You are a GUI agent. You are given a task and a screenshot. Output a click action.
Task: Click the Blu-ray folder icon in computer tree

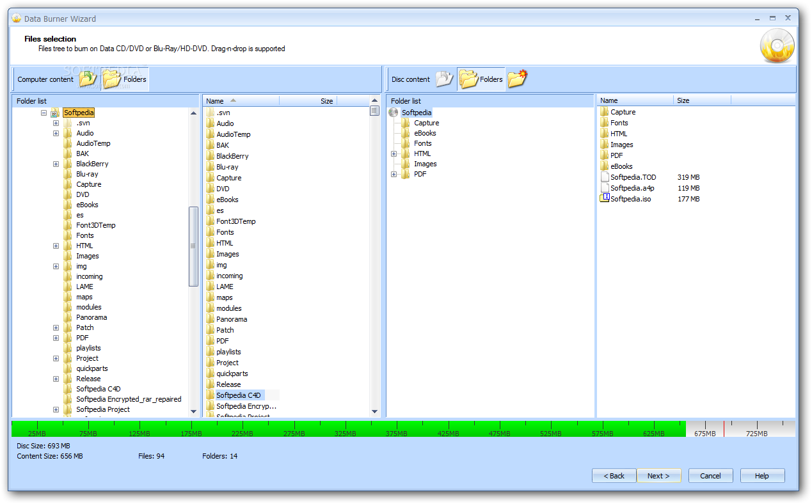[68, 174]
